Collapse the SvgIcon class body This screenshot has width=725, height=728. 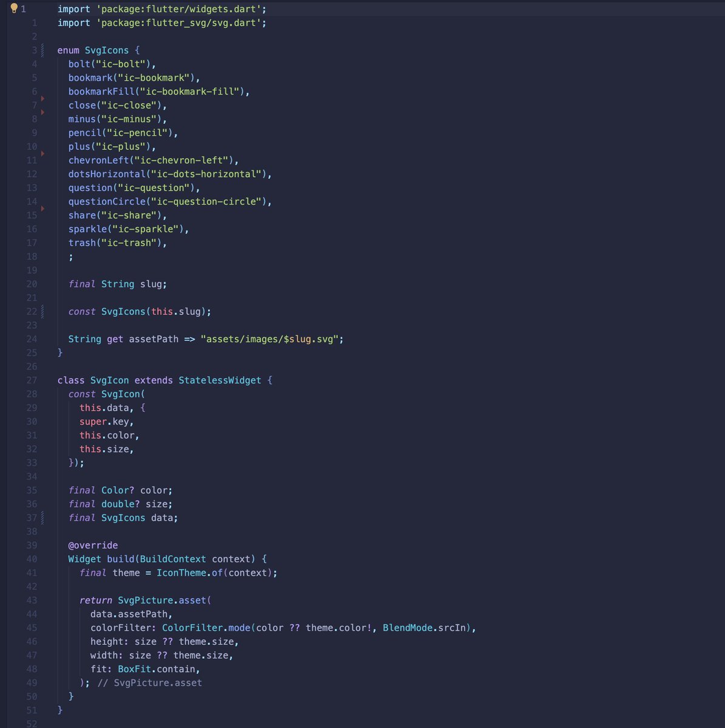(50, 380)
